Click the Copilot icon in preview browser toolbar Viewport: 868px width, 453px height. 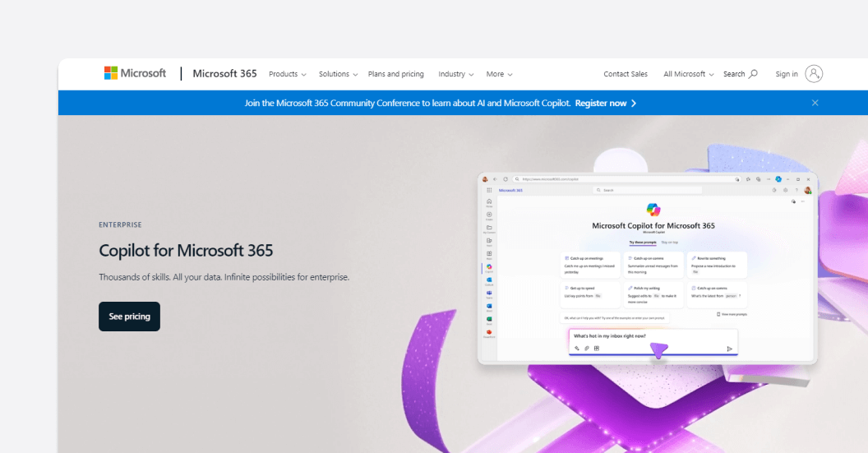click(x=778, y=179)
